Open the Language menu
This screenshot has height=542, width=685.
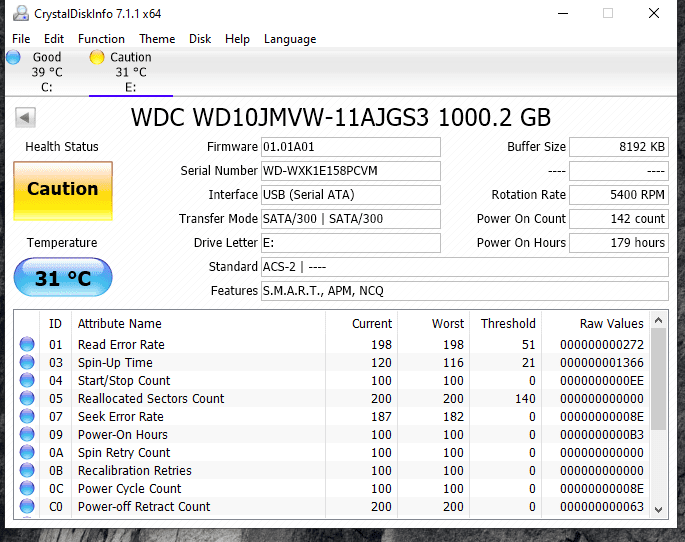pos(290,39)
